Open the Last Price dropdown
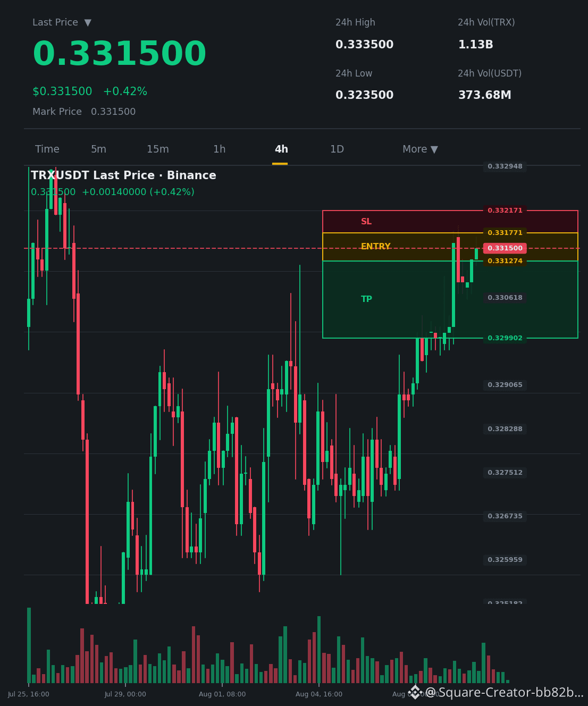The width and height of the screenshot is (588, 706). 62,23
